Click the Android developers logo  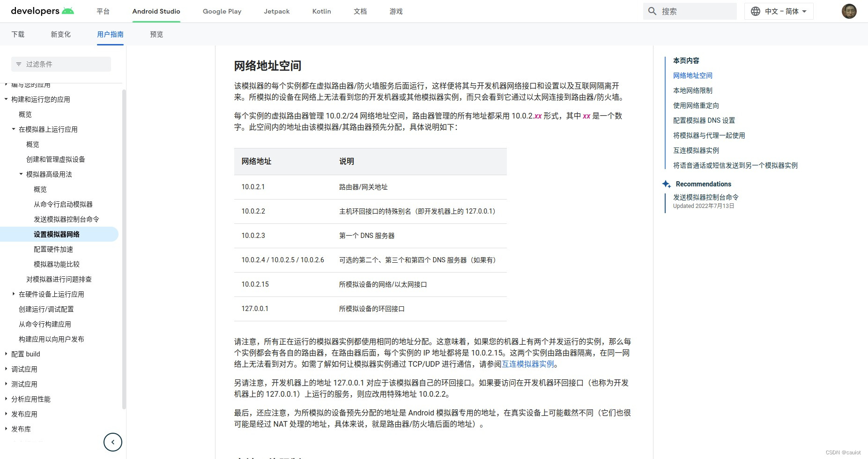(x=42, y=11)
